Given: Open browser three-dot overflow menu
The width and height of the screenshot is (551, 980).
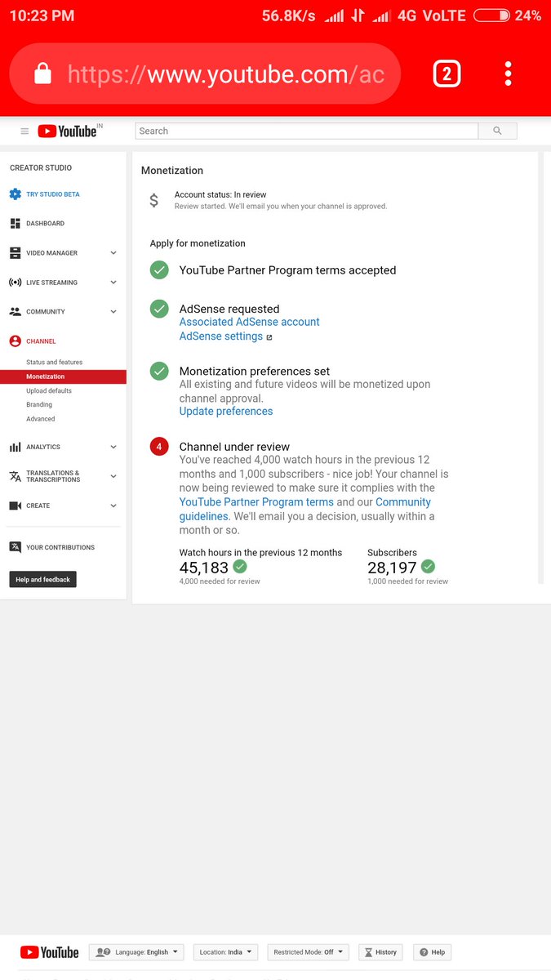Looking at the screenshot, I should [x=508, y=73].
